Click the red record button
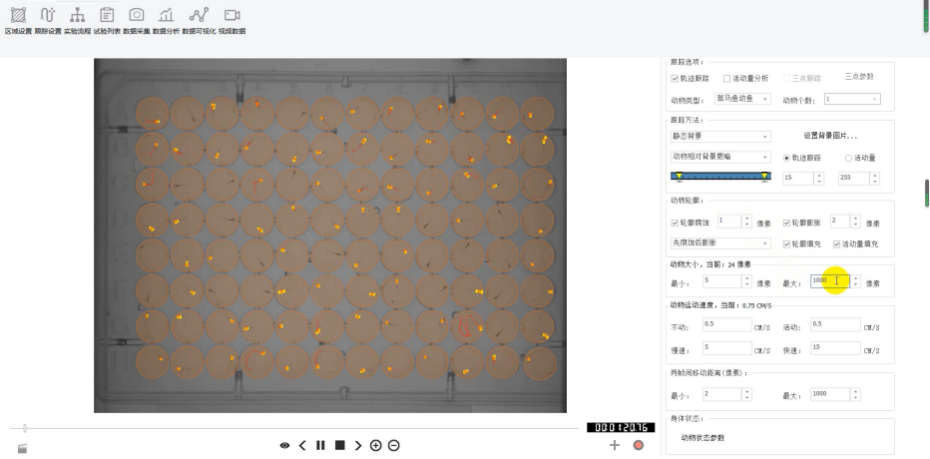 pyautogui.click(x=638, y=445)
